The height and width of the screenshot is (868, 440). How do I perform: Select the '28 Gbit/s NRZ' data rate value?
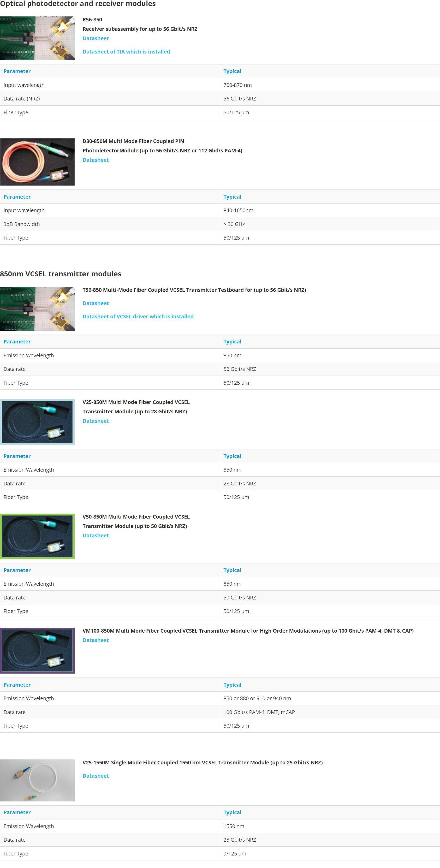click(240, 484)
